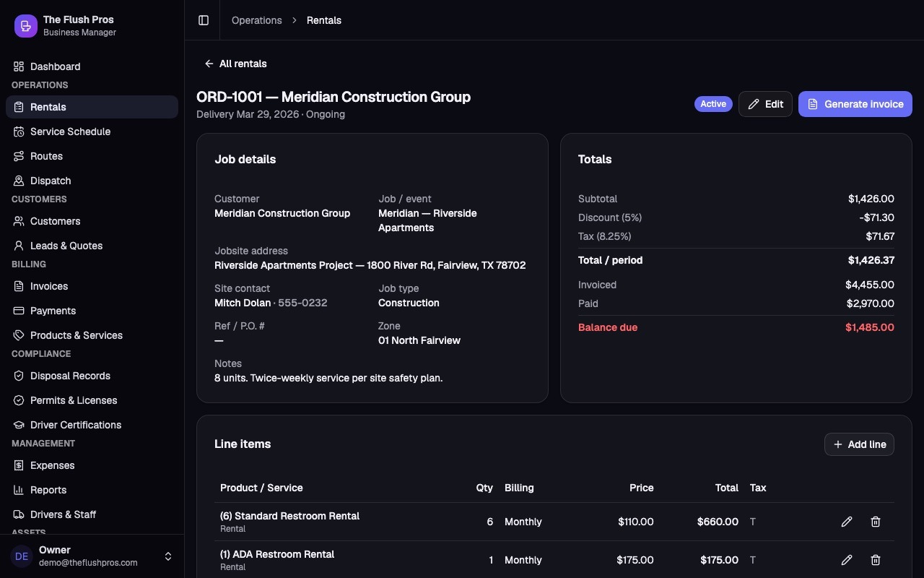Click the Product / Service column header
This screenshot has height=578, width=924.
click(261, 488)
